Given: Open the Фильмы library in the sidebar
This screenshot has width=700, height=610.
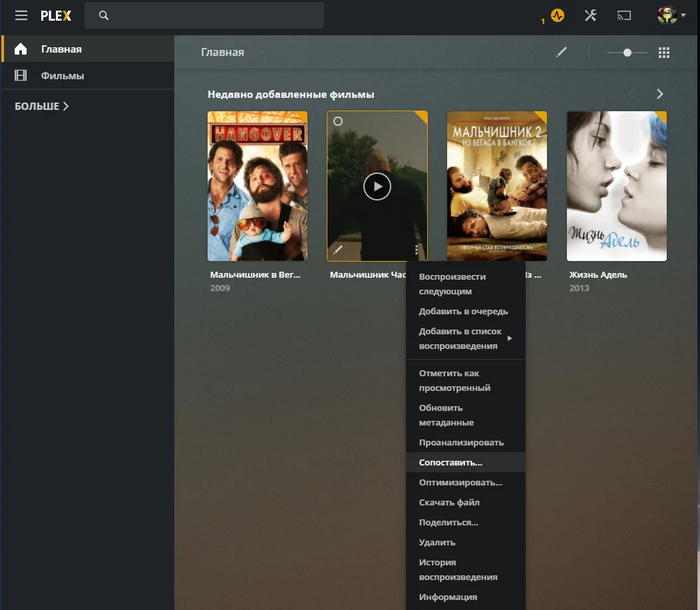Looking at the screenshot, I should pos(62,76).
